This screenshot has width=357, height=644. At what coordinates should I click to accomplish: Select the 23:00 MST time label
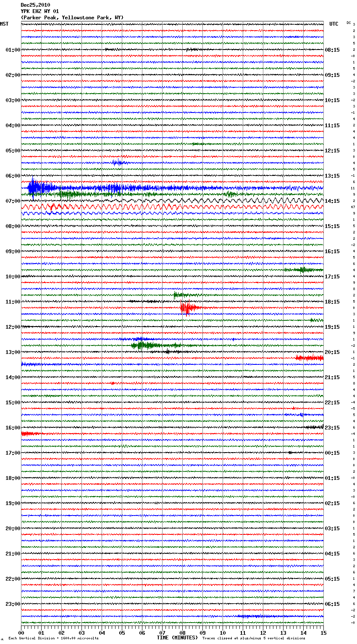coord(13,604)
